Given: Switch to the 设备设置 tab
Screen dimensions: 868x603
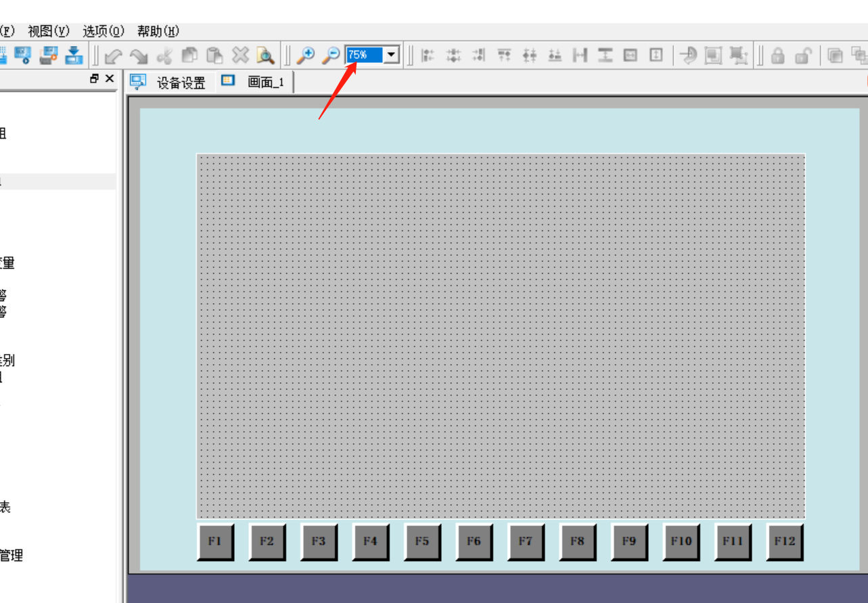Looking at the screenshot, I should coord(169,83).
